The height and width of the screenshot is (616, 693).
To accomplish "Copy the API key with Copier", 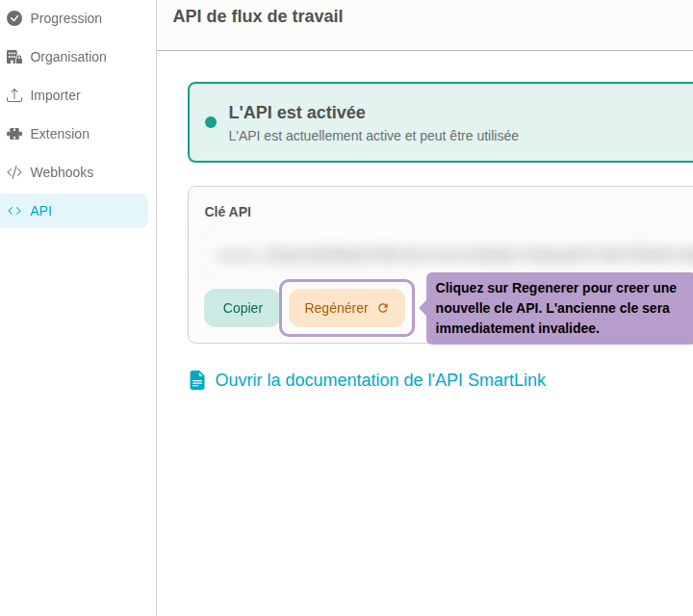I will point(243,308).
